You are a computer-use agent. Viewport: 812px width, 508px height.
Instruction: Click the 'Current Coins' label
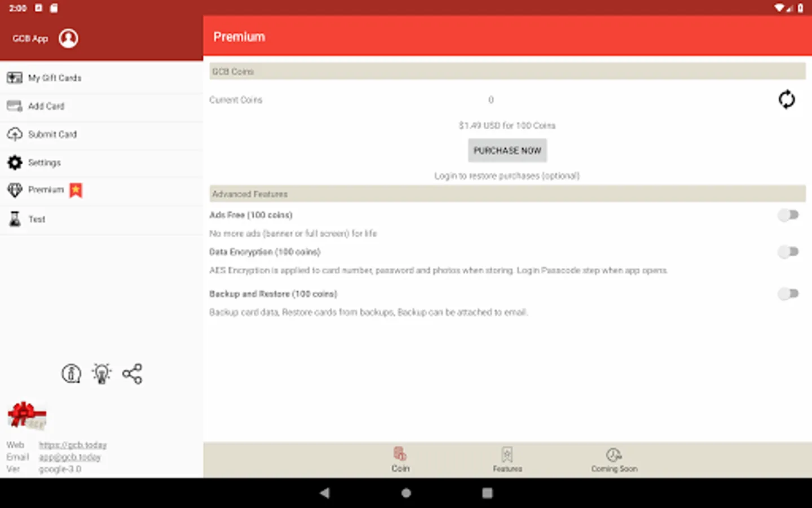[x=236, y=100]
